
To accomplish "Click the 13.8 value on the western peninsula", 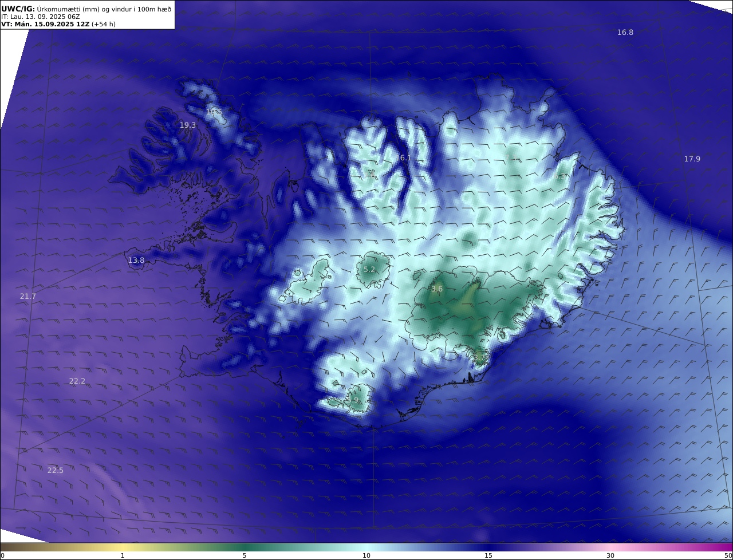I will [x=136, y=261].
